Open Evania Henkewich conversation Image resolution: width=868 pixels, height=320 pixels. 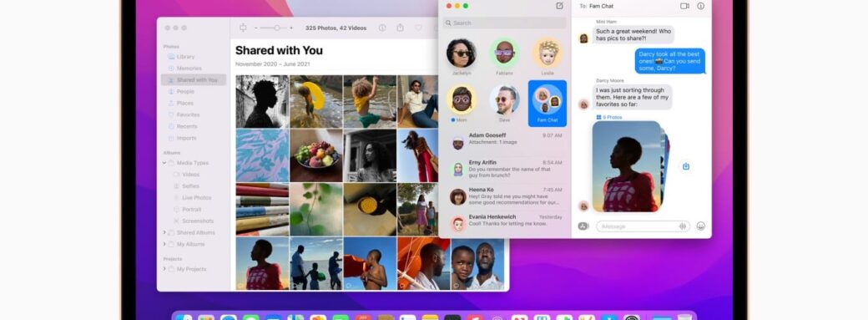point(505,224)
